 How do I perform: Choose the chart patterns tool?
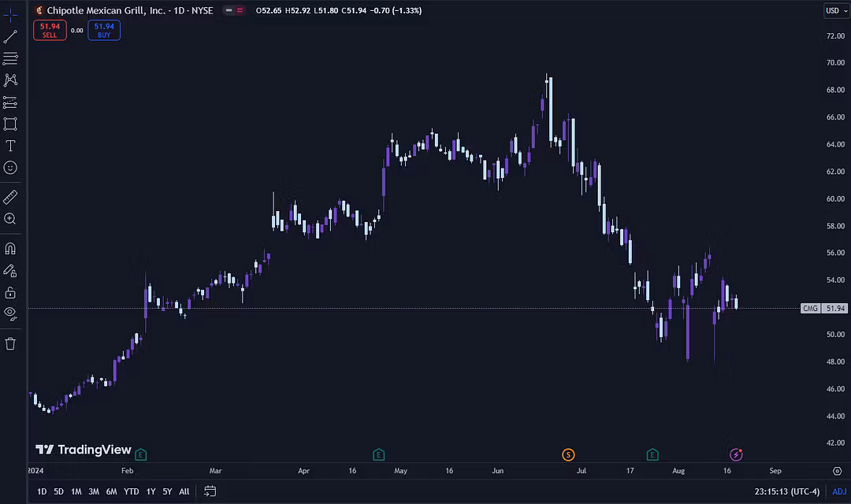tap(10, 80)
